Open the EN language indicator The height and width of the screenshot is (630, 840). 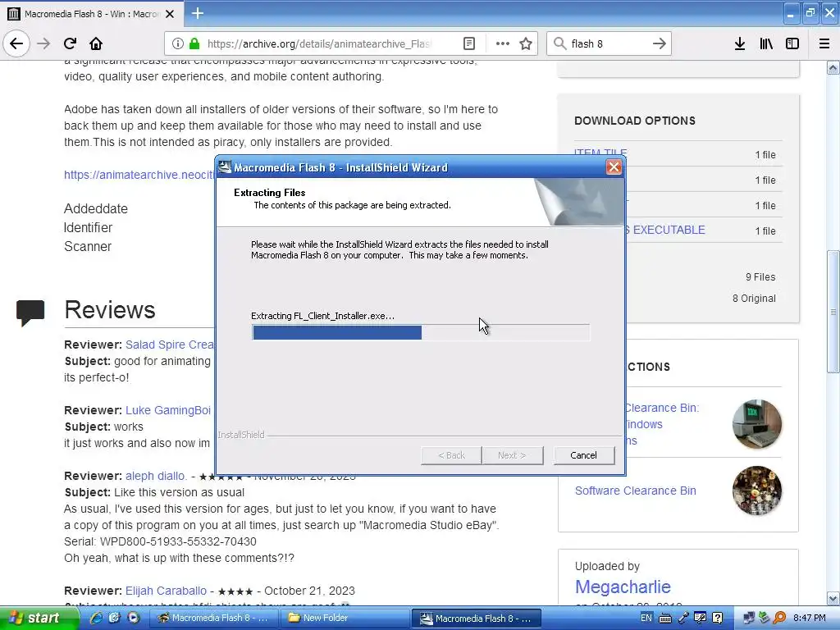(x=646, y=618)
